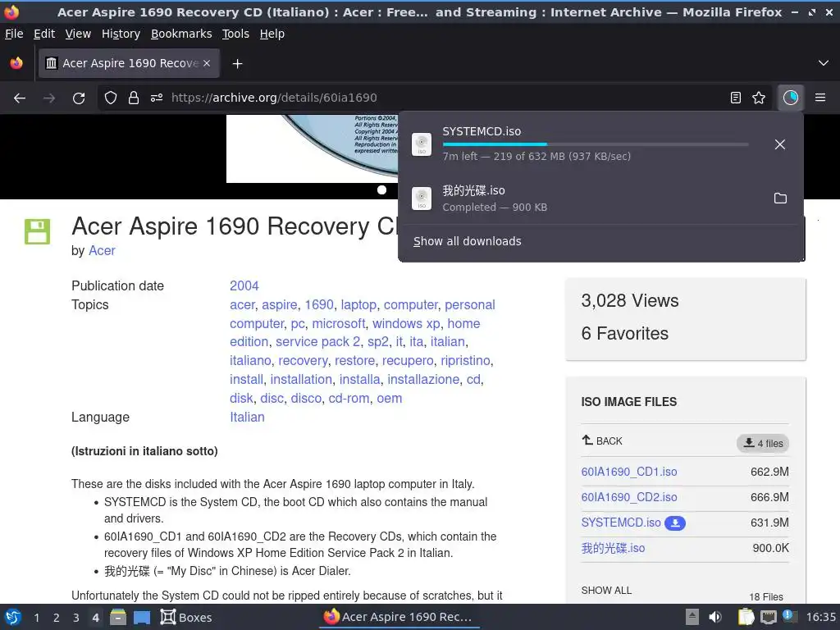This screenshot has height=630, width=840.
Task: Open the tracking protection shield icon
Action: [111, 98]
